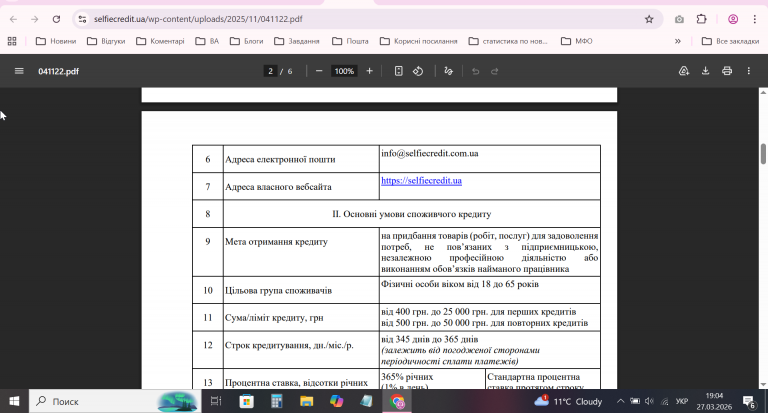Click the scrollbar up arrow
The width and height of the screenshot is (768, 413).
pyautogui.click(x=763, y=92)
